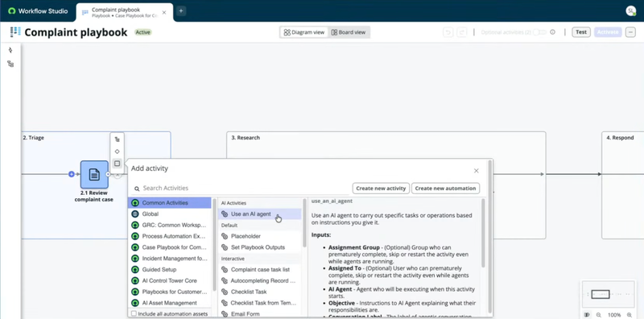644x319 pixels.
Task: Select the AI Asset Management category
Action: tap(170, 303)
